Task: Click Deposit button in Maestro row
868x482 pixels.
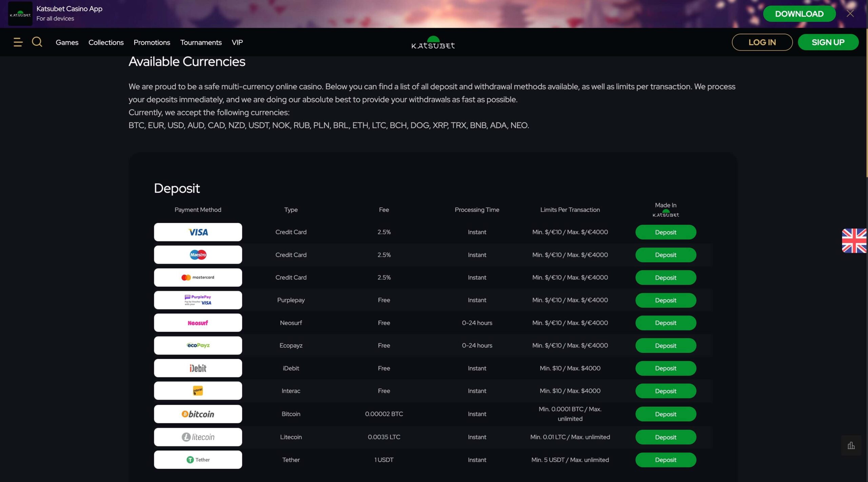Action: tap(666, 255)
